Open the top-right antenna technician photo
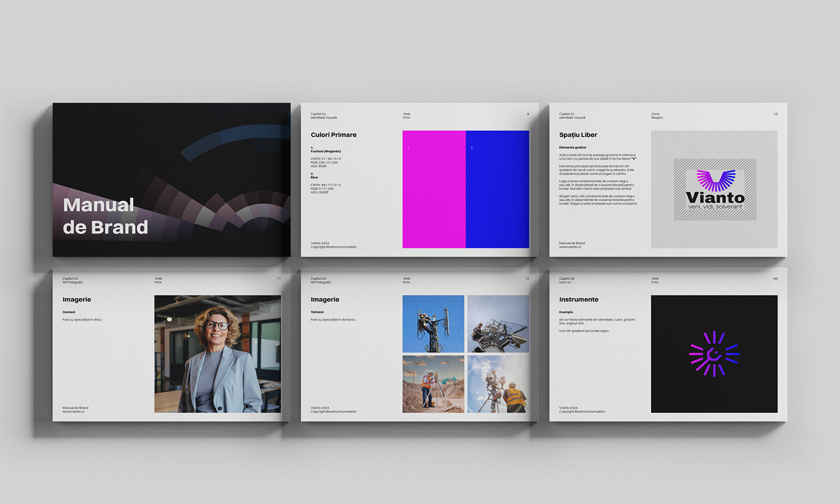This screenshot has width=840, height=504. click(498, 324)
